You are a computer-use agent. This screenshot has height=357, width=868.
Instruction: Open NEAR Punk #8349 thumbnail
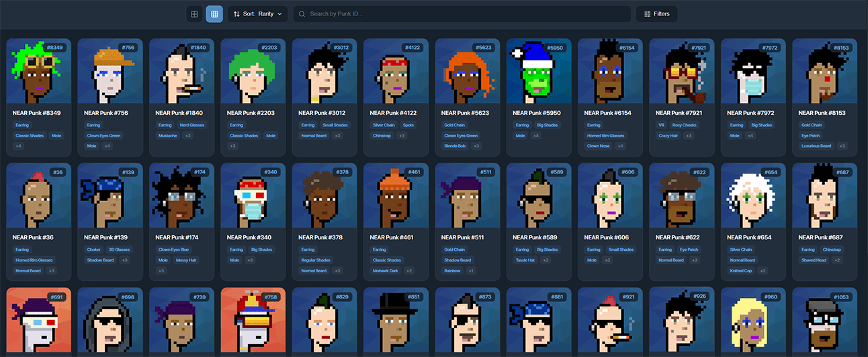[39, 70]
